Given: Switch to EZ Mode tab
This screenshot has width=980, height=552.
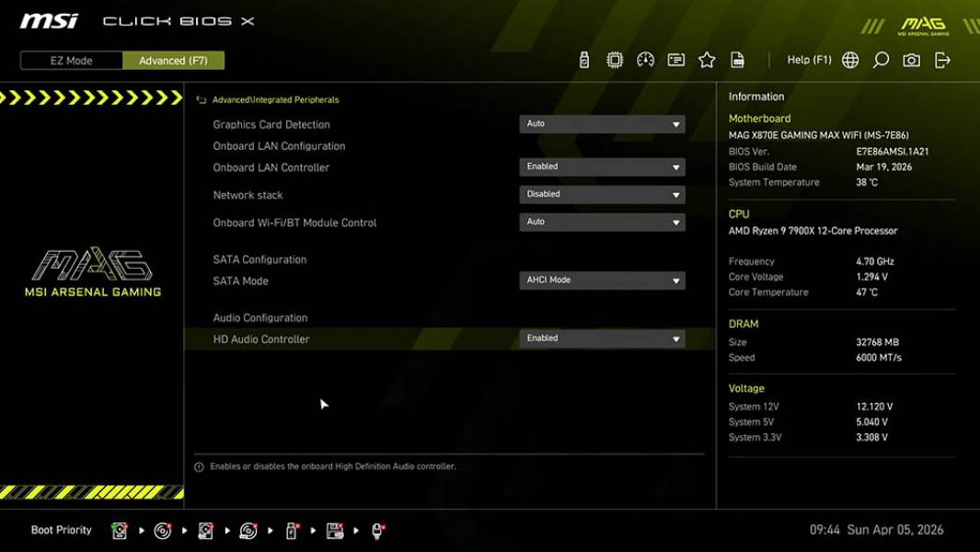Looking at the screenshot, I should (70, 60).
